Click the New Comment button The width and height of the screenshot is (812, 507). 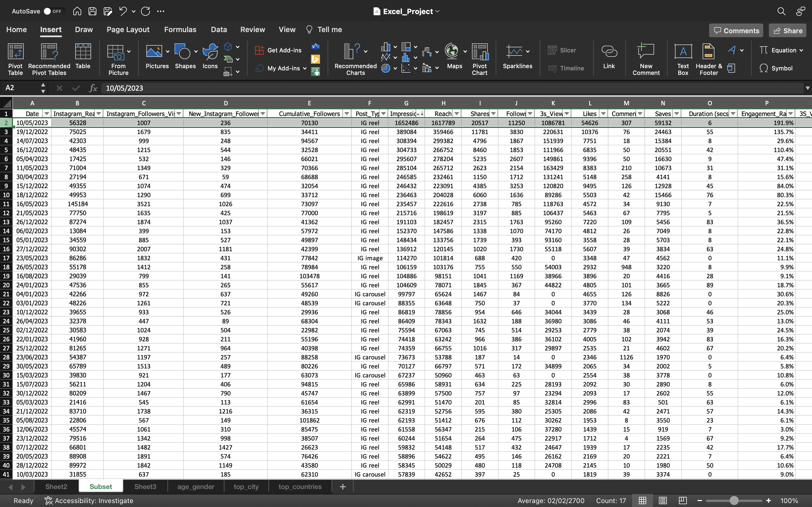[x=645, y=59]
